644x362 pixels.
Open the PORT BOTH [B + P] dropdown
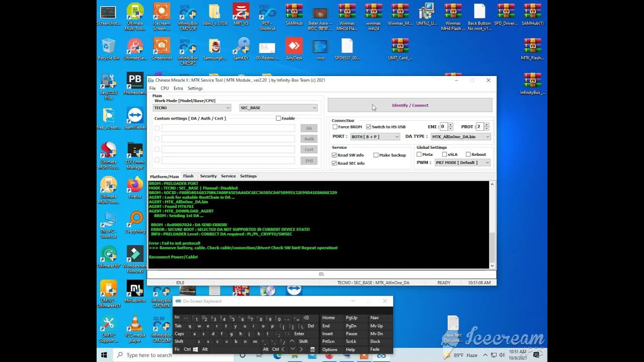(374, 136)
